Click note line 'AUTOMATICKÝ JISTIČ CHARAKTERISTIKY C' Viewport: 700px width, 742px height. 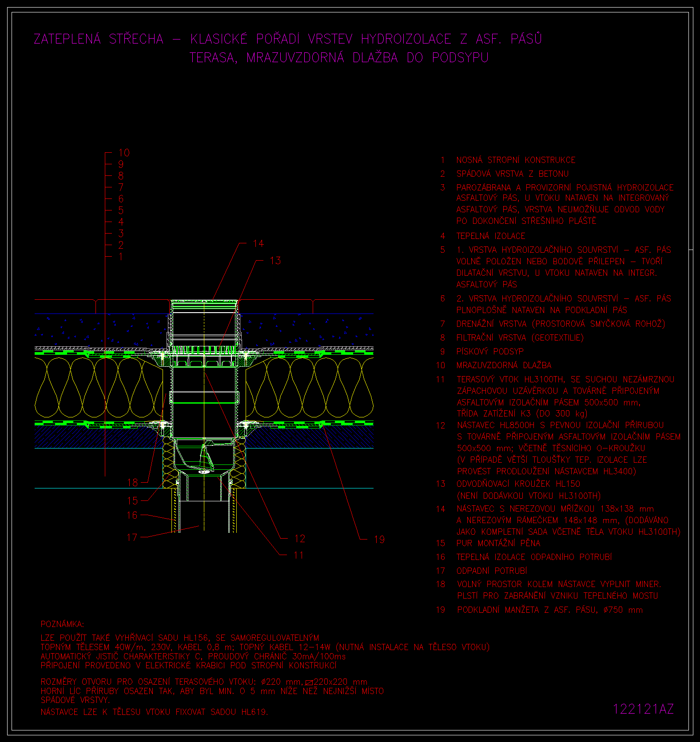[x=122, y=656]
